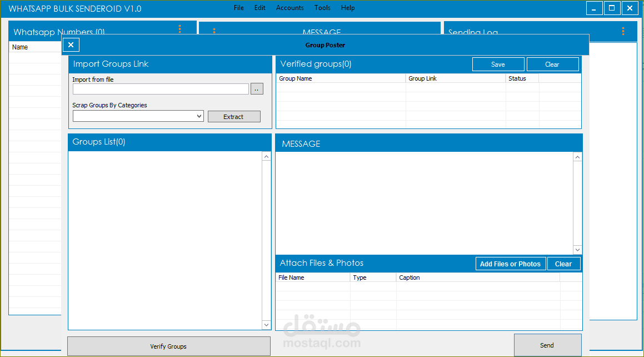
Task: Click the File Name column header
Action: 313,277
